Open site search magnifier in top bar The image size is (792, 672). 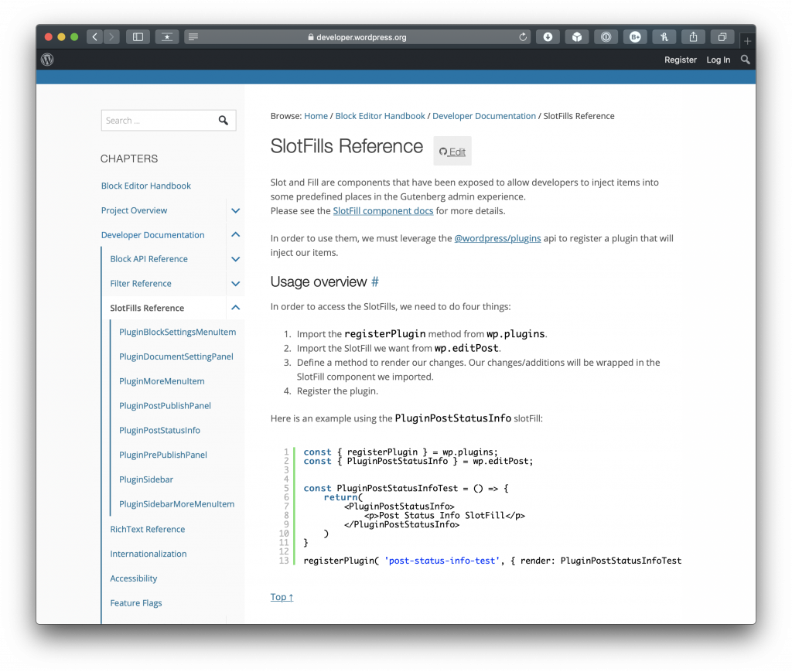click(x=745, y=60)
